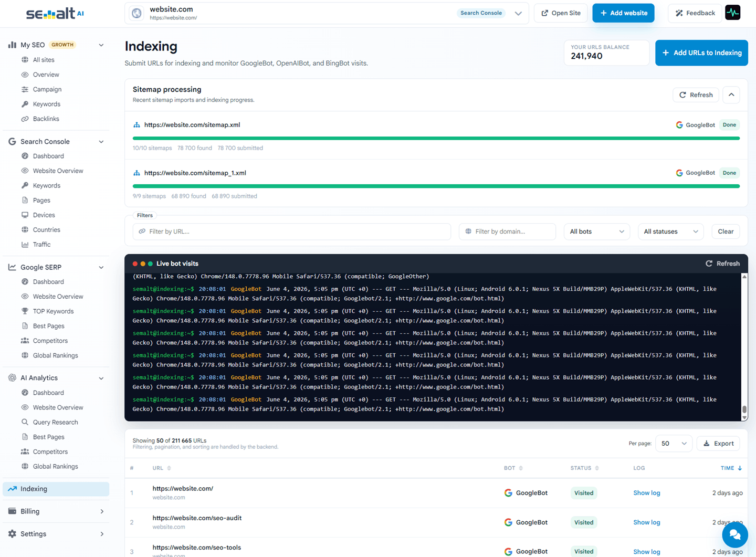Viewport: 756px width, 557px height.
Task: Click the GoogleBot icon in seo-audit row
Action: coord(508,522)
